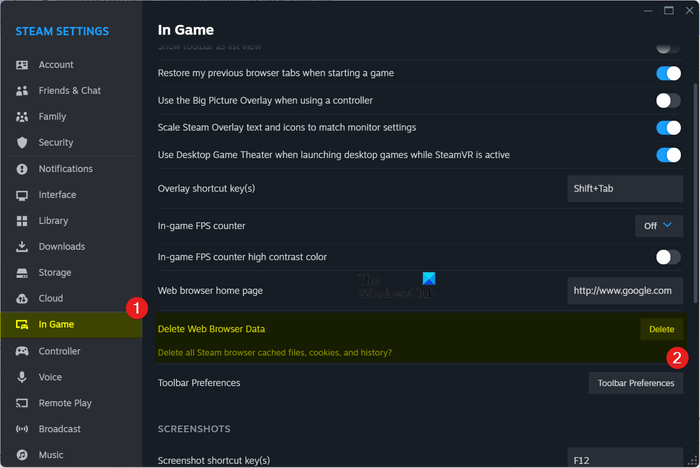Expand the In-game FPS counter dropdown
Screen dimensions: 700x468
click(659, 226)
